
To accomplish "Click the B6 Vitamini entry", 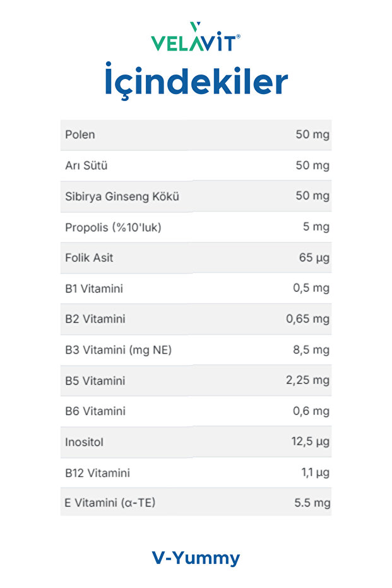I will pos(95,411).
